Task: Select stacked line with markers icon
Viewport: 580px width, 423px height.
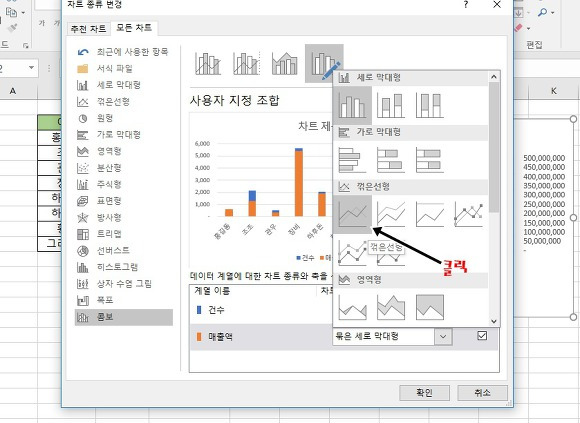Action: click(x=352, y=253)
